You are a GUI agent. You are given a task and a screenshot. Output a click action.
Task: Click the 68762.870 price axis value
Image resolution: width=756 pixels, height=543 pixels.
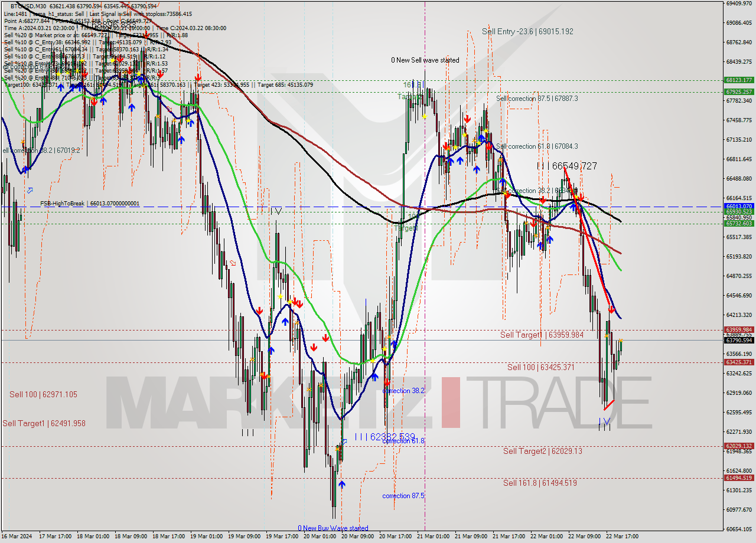click(x=738, y=42)
